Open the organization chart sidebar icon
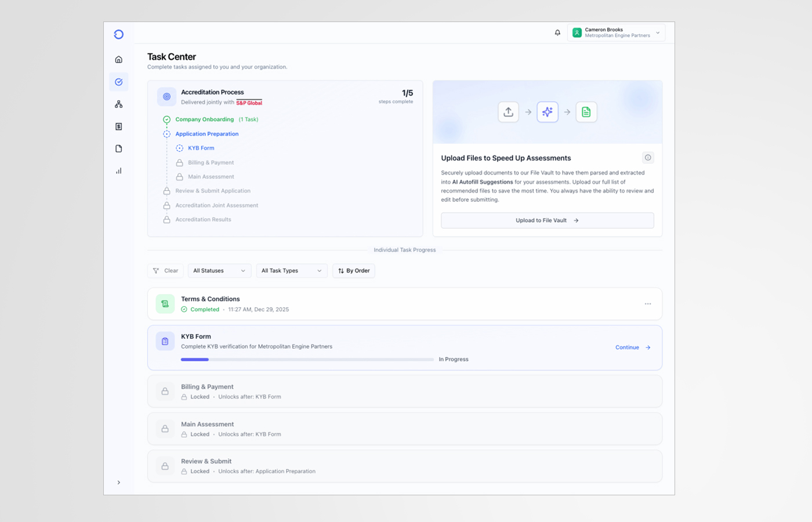The height and width of the screenshot is (522, 812). click(118, 104)
